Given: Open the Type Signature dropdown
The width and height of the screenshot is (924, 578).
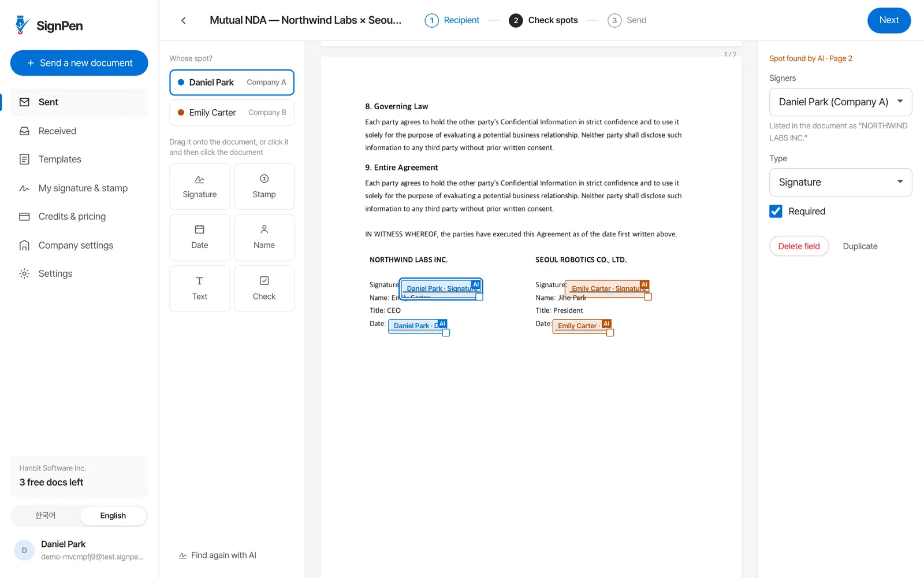Looking at the screenshot, I should 840,183.
